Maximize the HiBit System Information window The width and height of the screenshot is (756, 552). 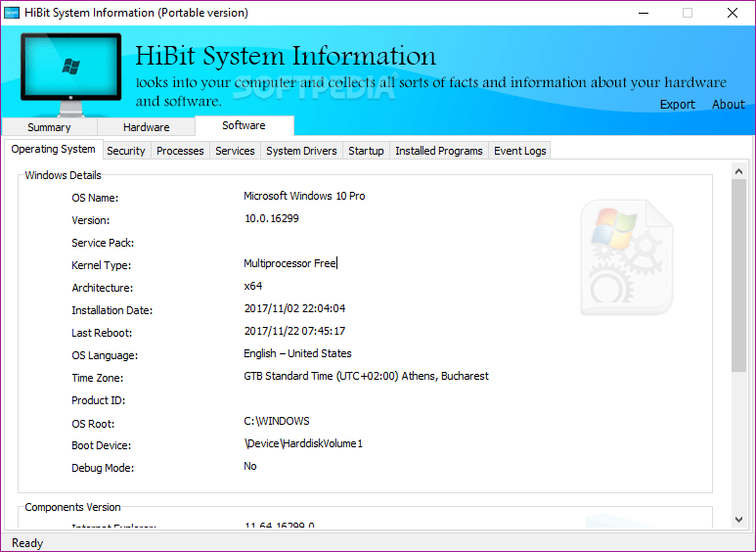[688, 13]
